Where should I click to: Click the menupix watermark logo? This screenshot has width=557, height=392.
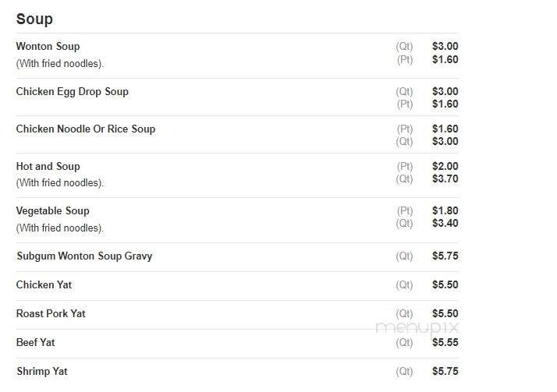(x=417, y=327)
